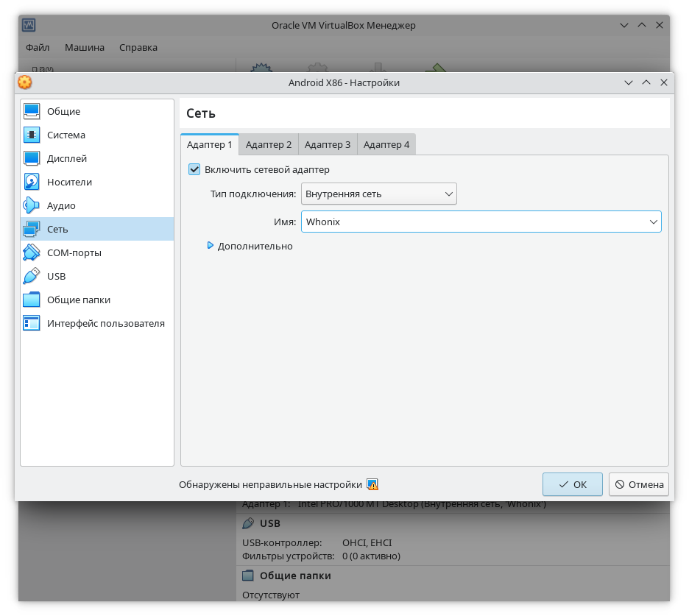Click the invalid settings warning icon
This screenshot has width=689, height=616.
(x=372, y=485)
